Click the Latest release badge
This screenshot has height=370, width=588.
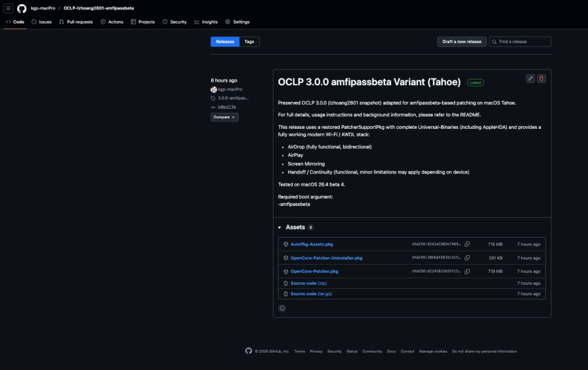tap(476, 82)
